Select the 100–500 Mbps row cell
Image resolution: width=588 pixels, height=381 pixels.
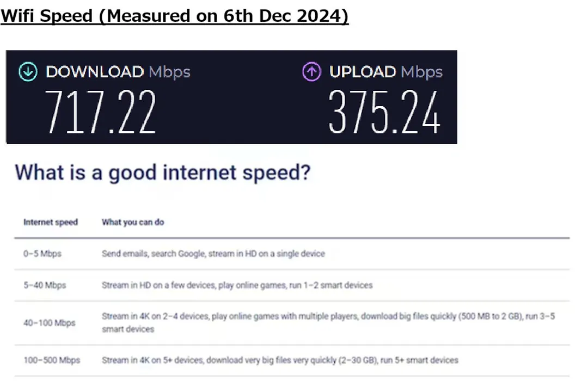tap(52, 360)
